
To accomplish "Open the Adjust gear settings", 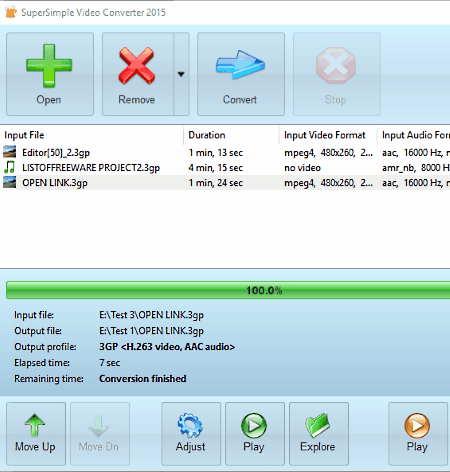I will [191, 434].
